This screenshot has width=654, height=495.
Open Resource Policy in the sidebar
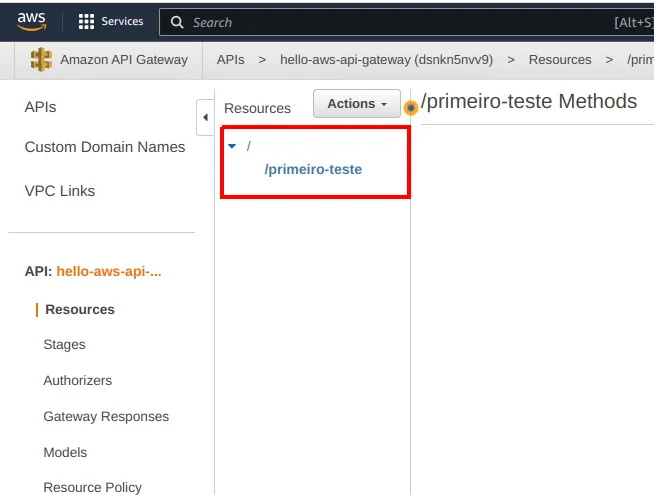pos(92,487)
